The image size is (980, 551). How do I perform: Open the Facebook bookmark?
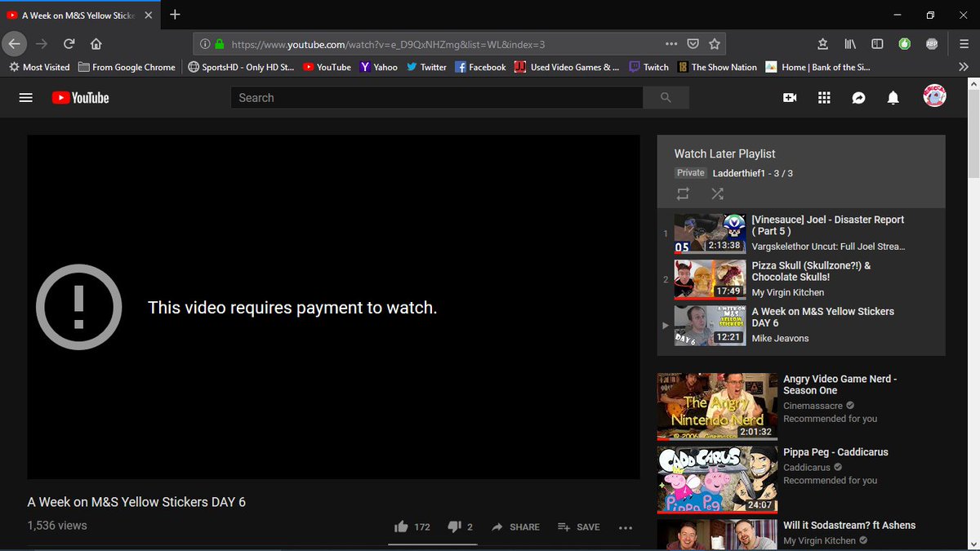(x=480, y=67)
